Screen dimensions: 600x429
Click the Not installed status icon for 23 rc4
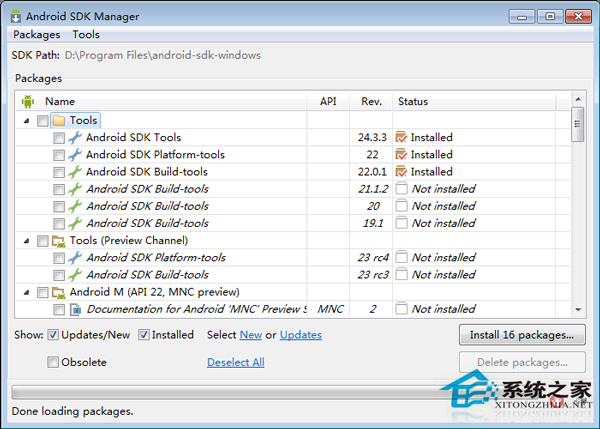tap(401, 257)
